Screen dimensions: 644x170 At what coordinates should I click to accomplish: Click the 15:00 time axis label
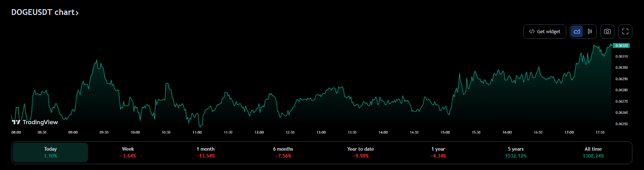click(445, 132)
